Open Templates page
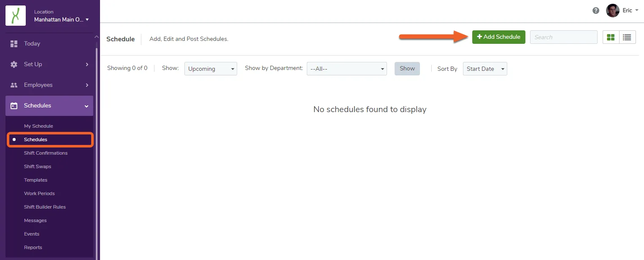 click(35, 180)
